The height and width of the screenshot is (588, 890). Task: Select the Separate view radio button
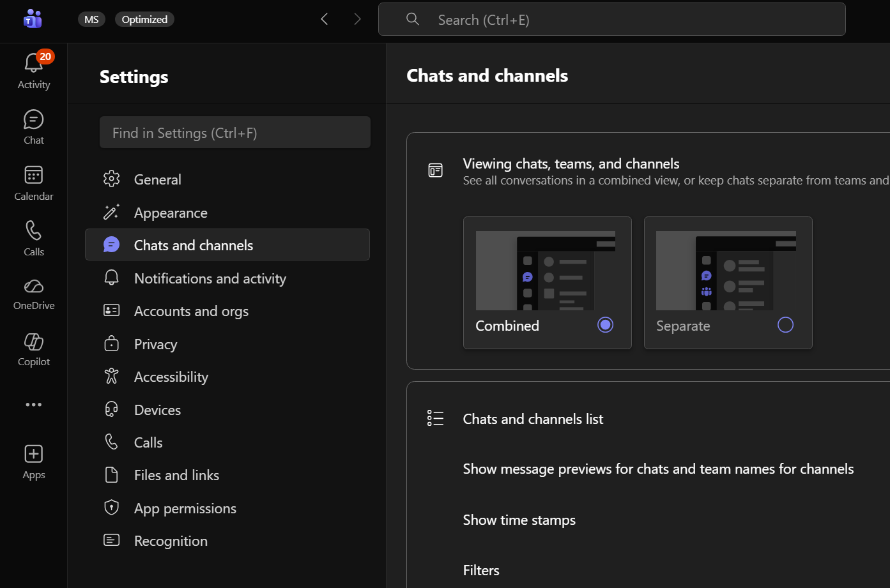pos(785,325)
